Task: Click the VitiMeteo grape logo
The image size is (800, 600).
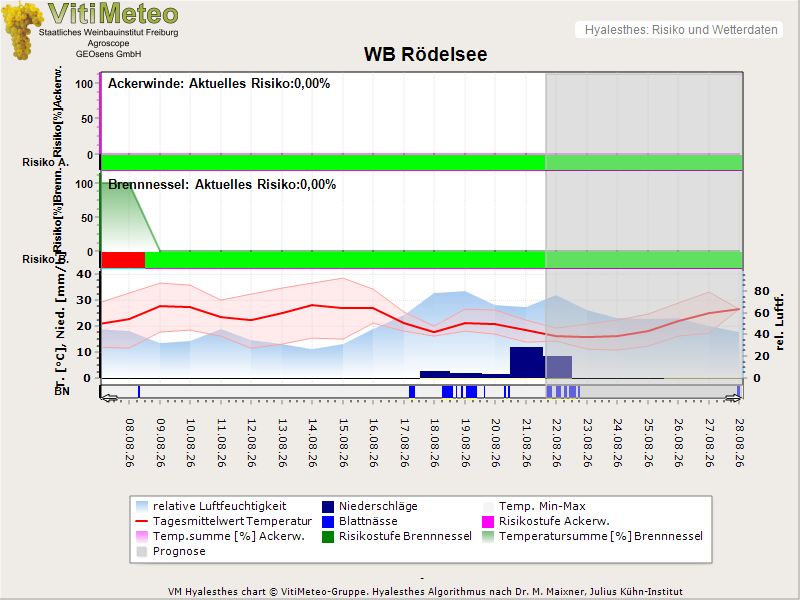Action: tap(21, 30)
